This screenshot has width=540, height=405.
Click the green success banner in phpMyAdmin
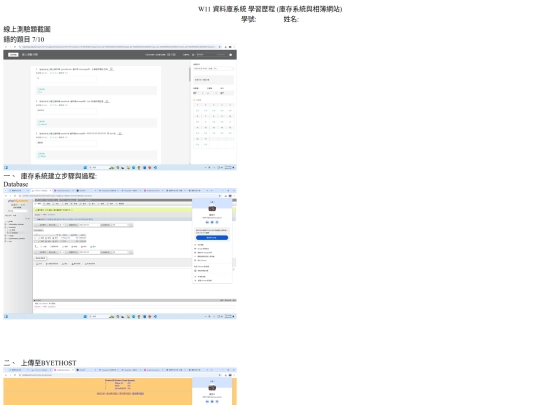(x=113, y=210)
